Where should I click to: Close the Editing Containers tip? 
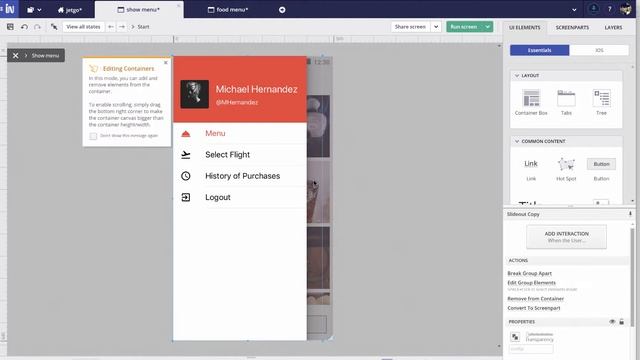tap(166, 63)
